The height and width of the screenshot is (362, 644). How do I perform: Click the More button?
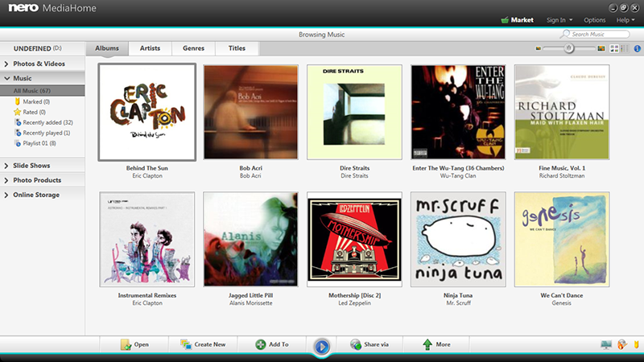pos(436,344)
